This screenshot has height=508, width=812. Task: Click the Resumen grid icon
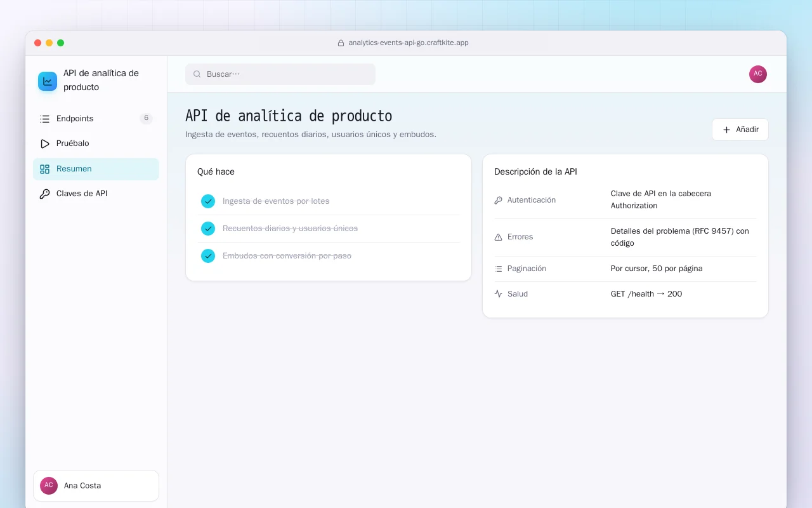click(44, 169)
